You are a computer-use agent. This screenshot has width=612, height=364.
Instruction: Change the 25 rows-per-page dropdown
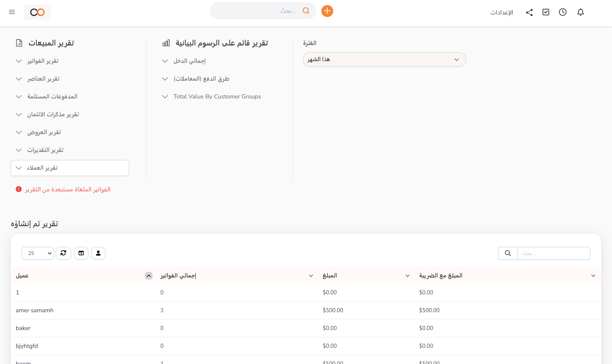click(37, 253)
